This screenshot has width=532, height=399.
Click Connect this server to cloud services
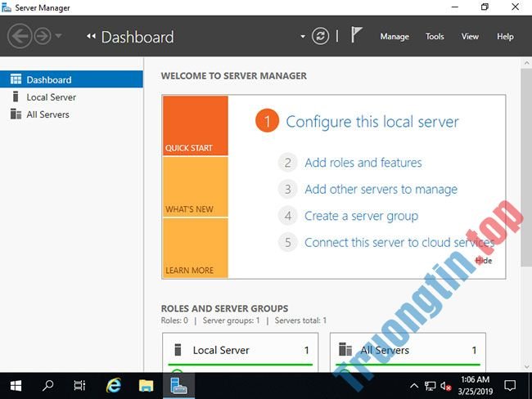pyautogui.click(x=399, y=242)
